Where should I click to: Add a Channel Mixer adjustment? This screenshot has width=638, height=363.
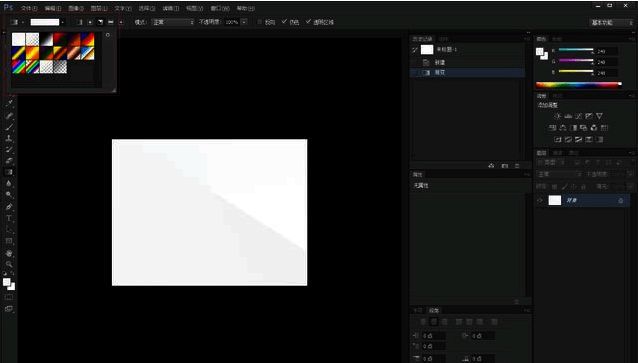(594, 128)
